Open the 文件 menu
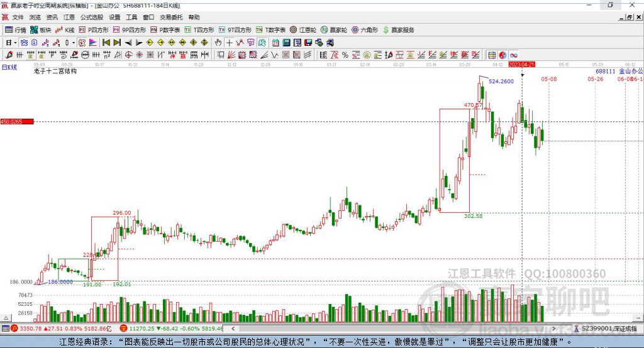The image size is (644, 348). pos(18,17)
